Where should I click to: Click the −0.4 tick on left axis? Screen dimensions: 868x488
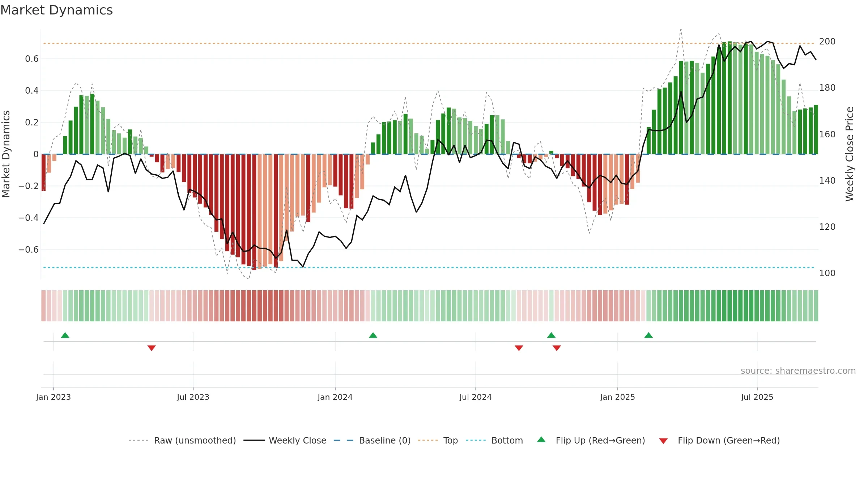point(29,218)
